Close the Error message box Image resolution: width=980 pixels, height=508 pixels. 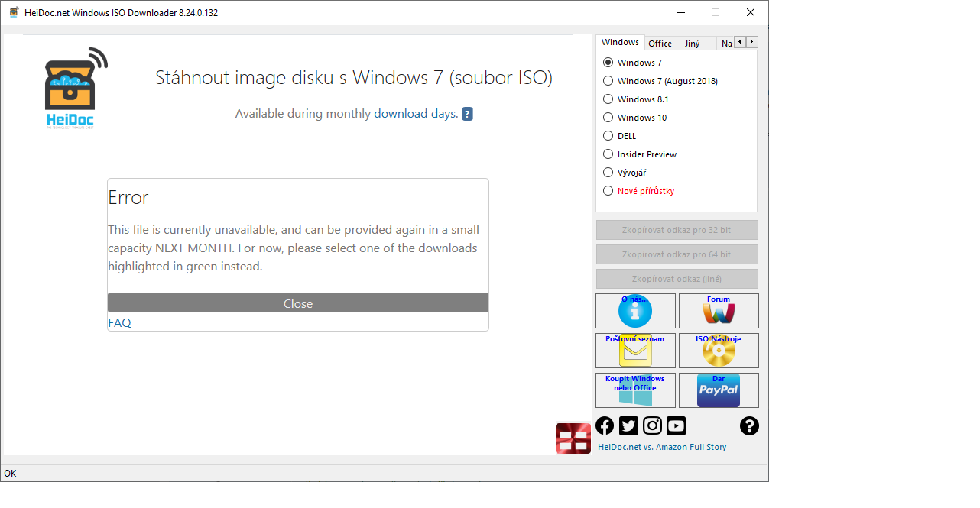coord(298,303)
